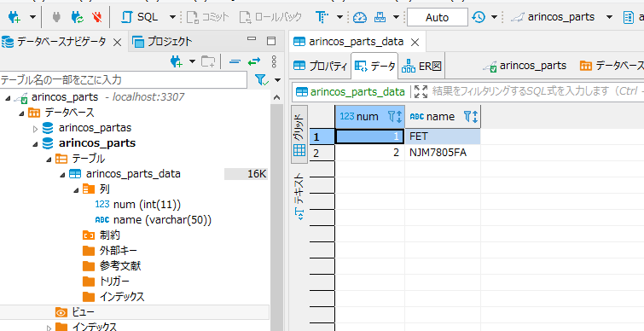The width and height of the screenshot is (644, 331).
Task: Switch to プロパティ properties tab
Action: click(x=321, y=66)
